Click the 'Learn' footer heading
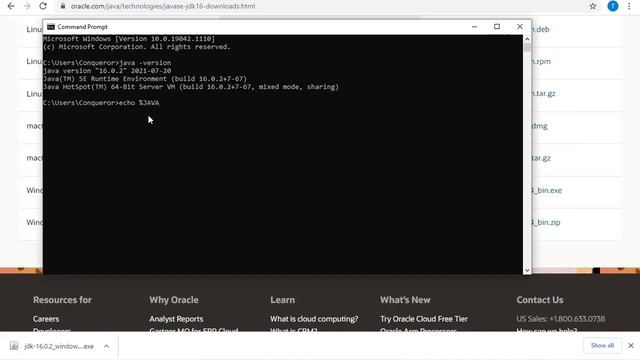 (x=282, y=300)
